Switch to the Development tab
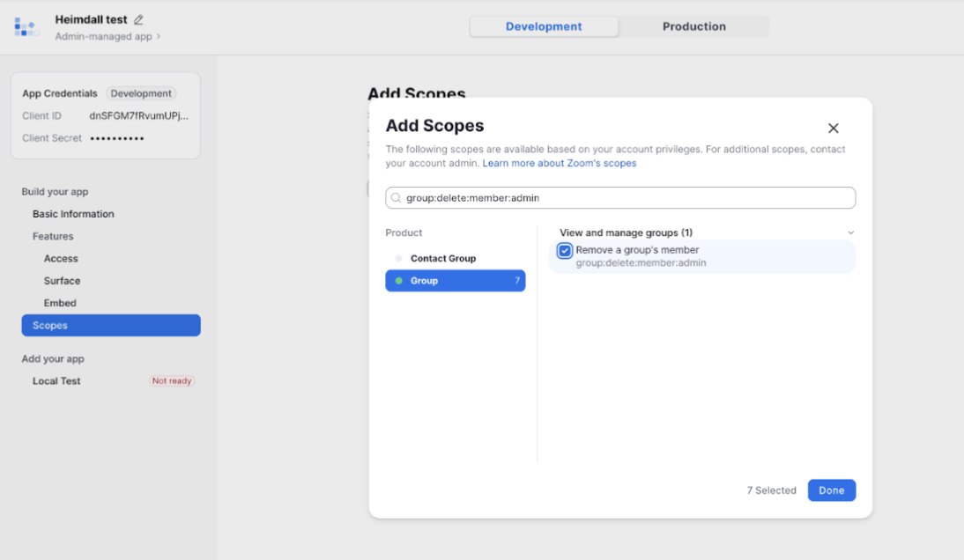Image resolution: width=964 pixels, height=560 pixels. 544,26
